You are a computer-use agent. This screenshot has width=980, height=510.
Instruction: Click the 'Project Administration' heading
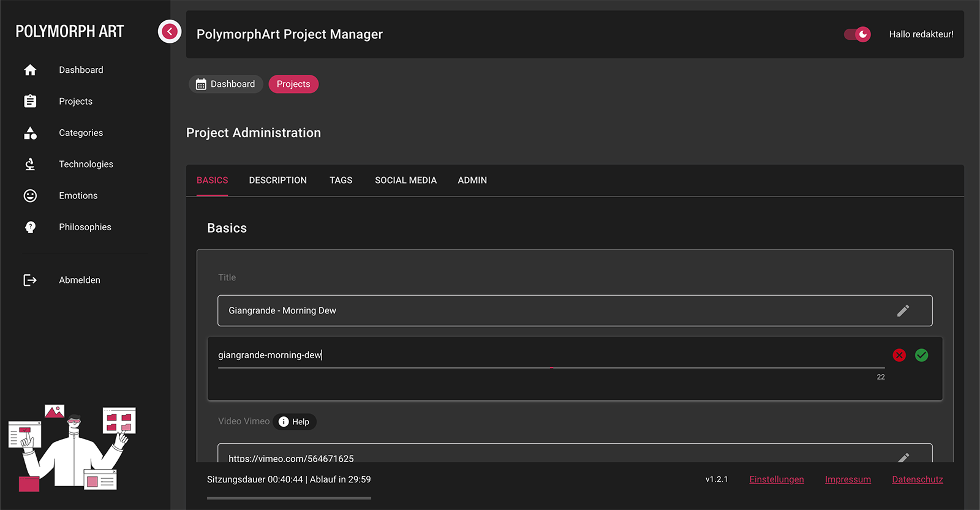coord(254,133)
